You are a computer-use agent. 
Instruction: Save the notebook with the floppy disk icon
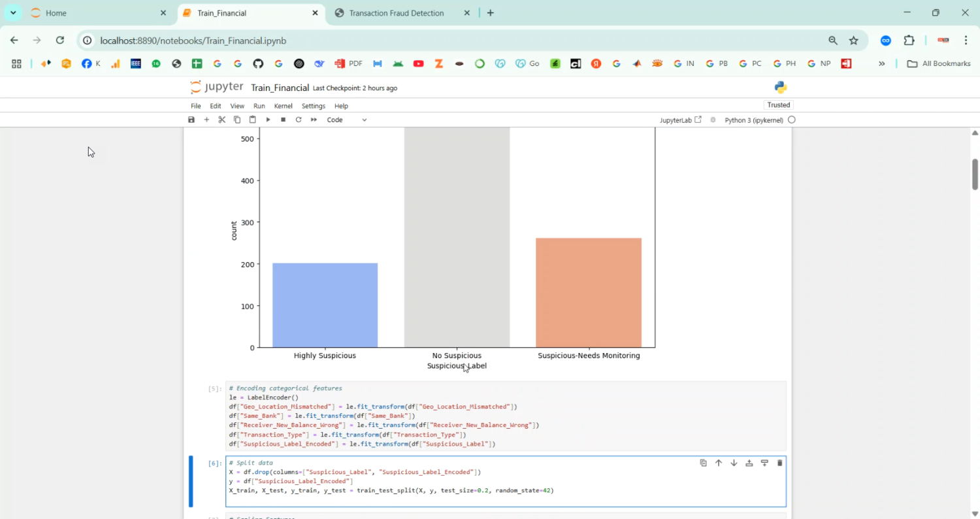(191, 120)
